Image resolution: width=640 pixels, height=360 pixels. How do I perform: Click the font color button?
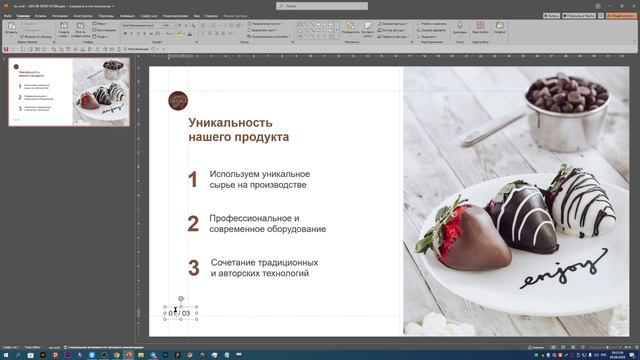[190, 34]
